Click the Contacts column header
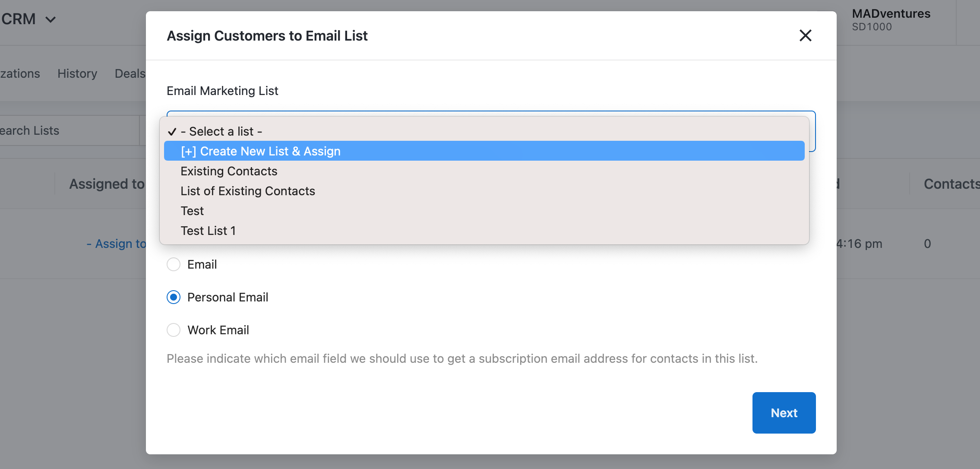The width and height of the screenshot is (980, 469). click(951, 184)
